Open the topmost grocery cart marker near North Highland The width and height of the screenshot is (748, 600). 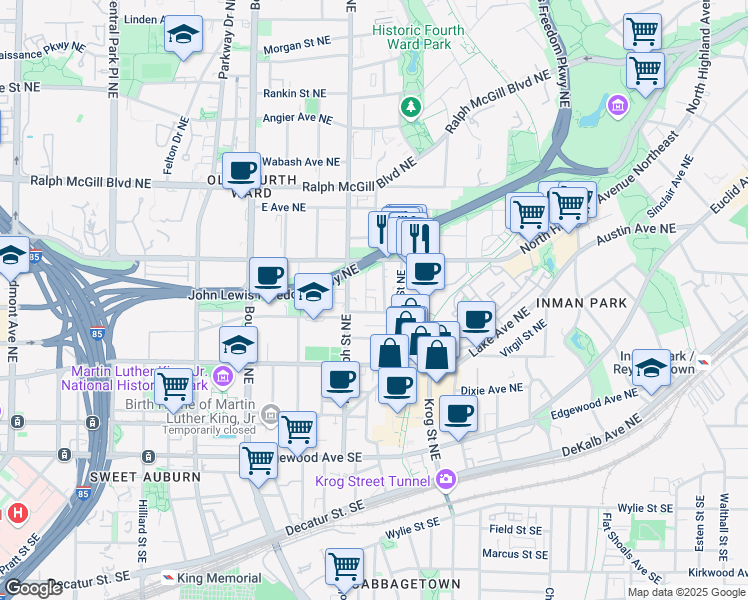[643, 32]
